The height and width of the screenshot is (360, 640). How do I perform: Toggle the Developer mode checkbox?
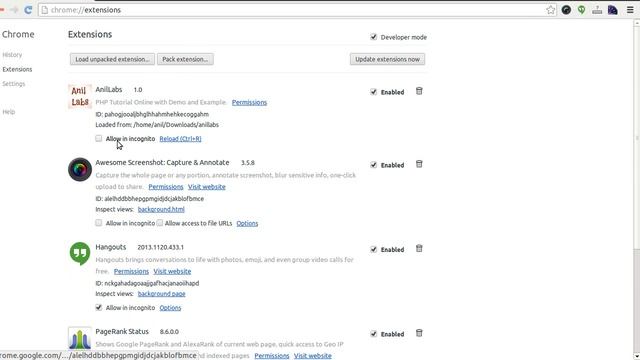click(373, 37)
